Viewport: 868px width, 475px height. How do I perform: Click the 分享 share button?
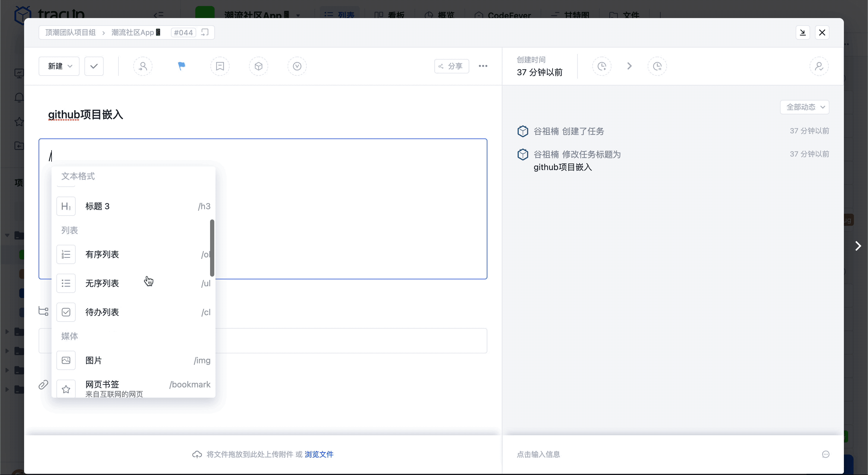(451, 66)
